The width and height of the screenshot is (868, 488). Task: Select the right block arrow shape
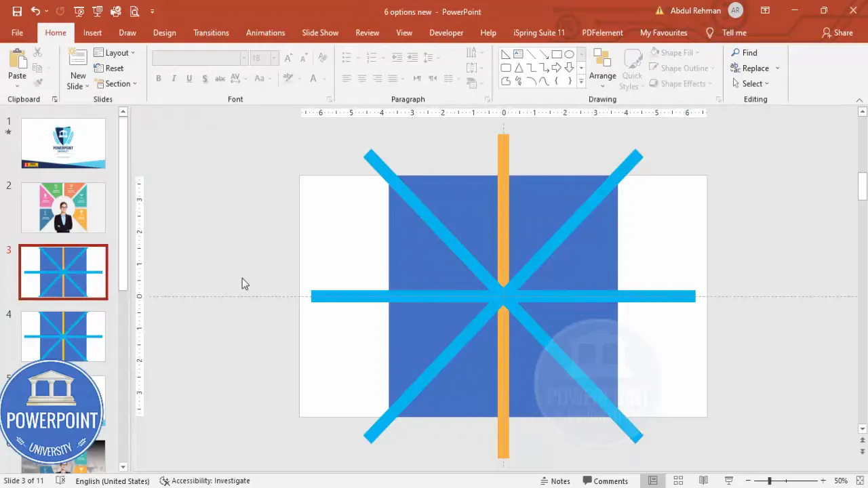tap(557, 68)
